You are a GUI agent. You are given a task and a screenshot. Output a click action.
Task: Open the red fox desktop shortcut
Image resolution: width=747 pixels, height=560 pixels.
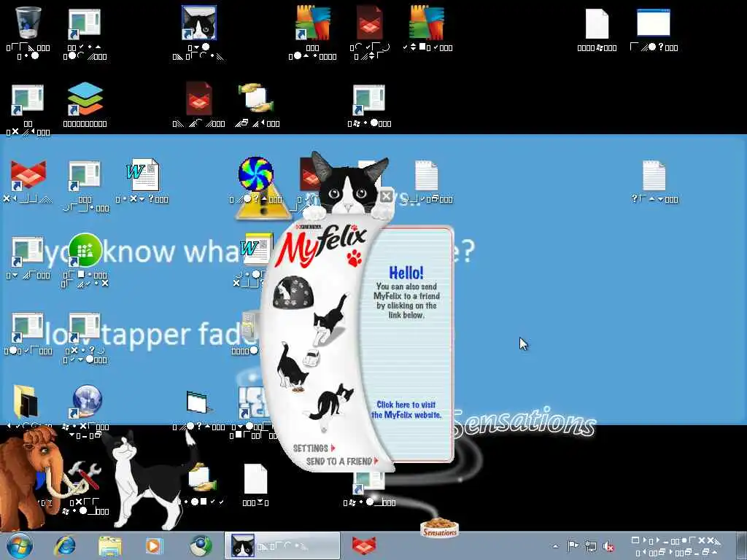pyautogui.click(x=28, y=175)
